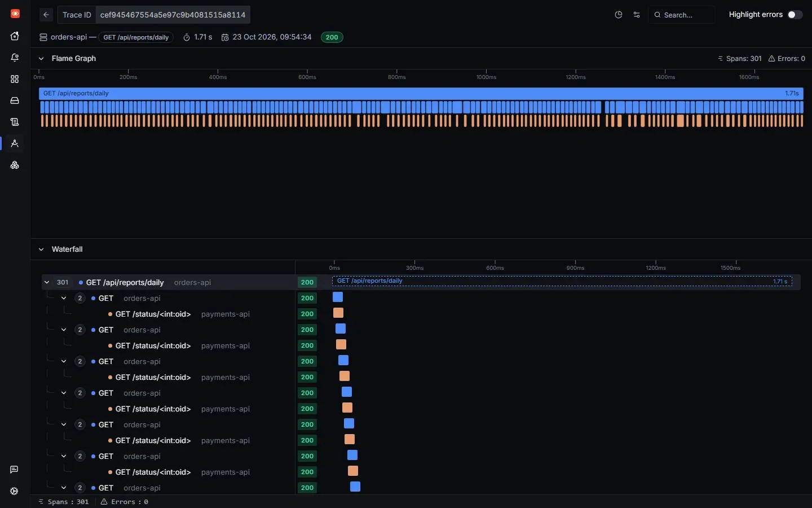This screenshot has width=812, height=508.
Task: Collapse the root span with 301 children
Action: coord(47,282)
